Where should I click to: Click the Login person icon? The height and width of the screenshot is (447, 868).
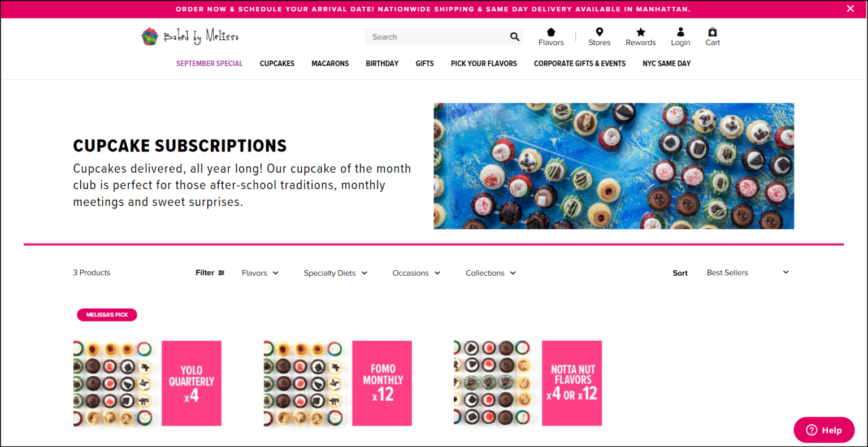click(x=680, y=32)
